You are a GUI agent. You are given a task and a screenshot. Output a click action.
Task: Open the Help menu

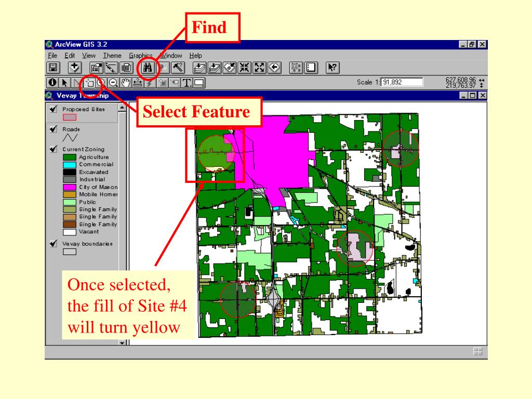pyautogui.click(x=195, y=55)
